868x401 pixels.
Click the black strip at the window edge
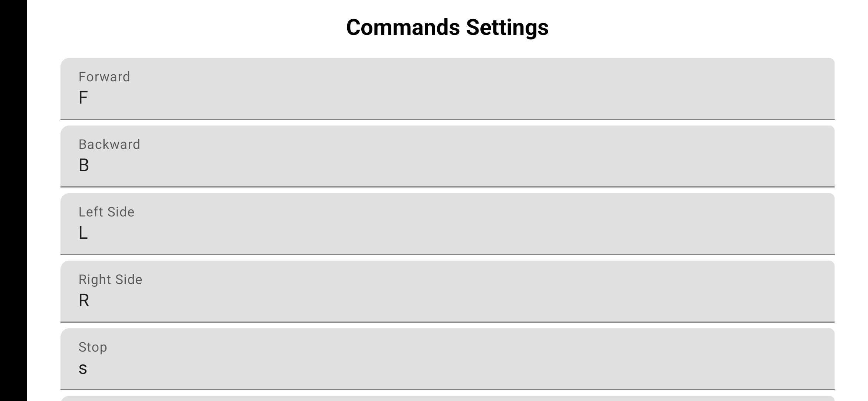(x=13, y=200)
